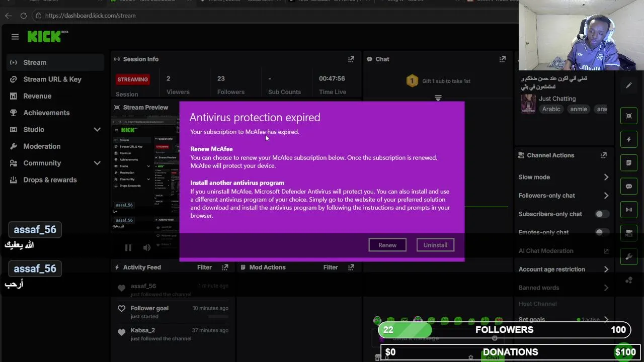Pop out the Channel Actions panel

(x=603, y=155)
